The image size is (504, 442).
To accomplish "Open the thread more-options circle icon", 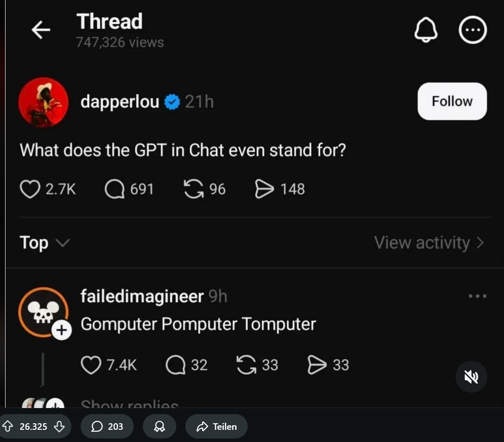I will 473,30.
